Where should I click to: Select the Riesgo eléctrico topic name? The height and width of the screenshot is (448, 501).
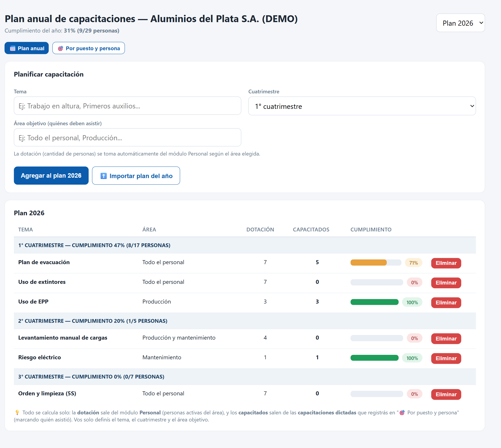pyautogui.click(x=40, y=358)
